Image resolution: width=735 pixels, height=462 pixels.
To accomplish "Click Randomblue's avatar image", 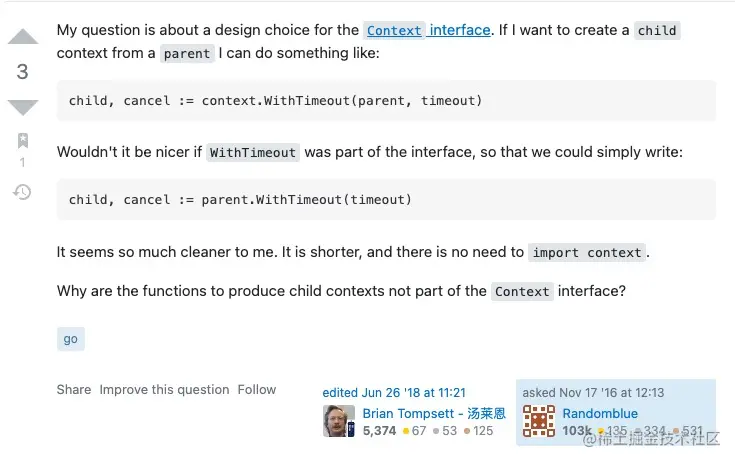I will (x=539, y=421).
